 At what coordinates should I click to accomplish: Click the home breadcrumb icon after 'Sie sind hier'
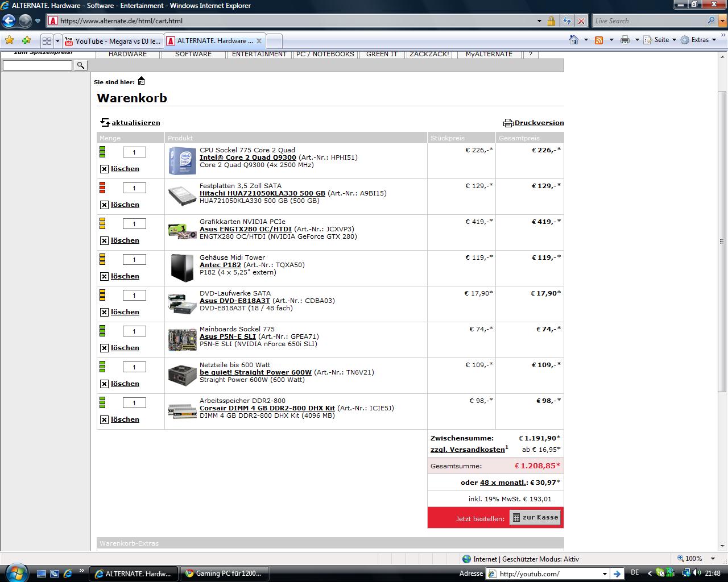[x=142, y=81]
